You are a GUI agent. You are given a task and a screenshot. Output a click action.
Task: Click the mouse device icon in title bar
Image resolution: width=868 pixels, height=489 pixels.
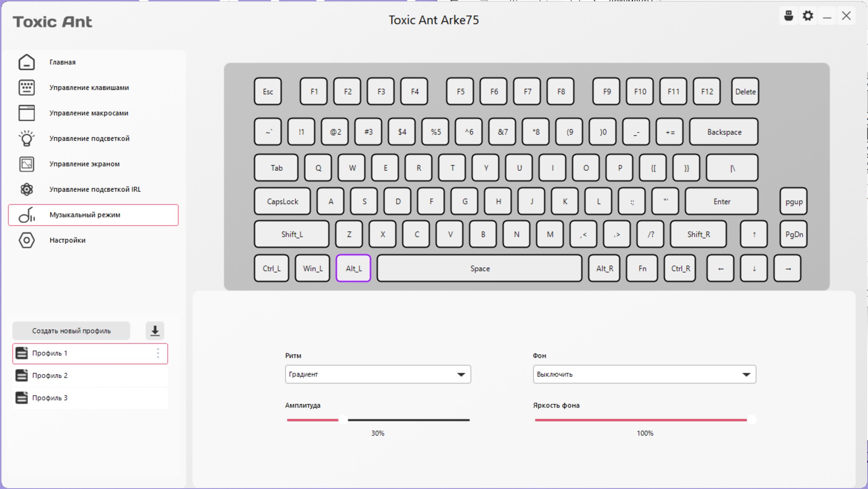click(789, 16)
